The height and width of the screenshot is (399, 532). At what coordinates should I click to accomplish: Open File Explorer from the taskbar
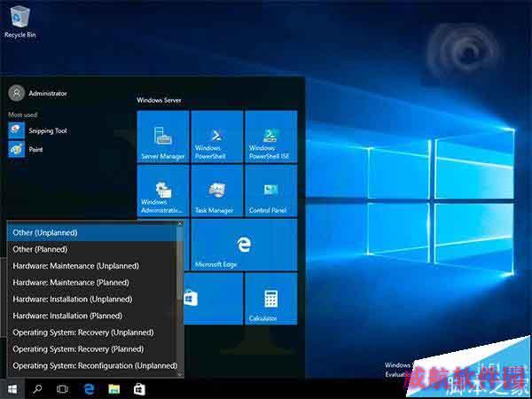pyautogui.click(x=114, y=389)
